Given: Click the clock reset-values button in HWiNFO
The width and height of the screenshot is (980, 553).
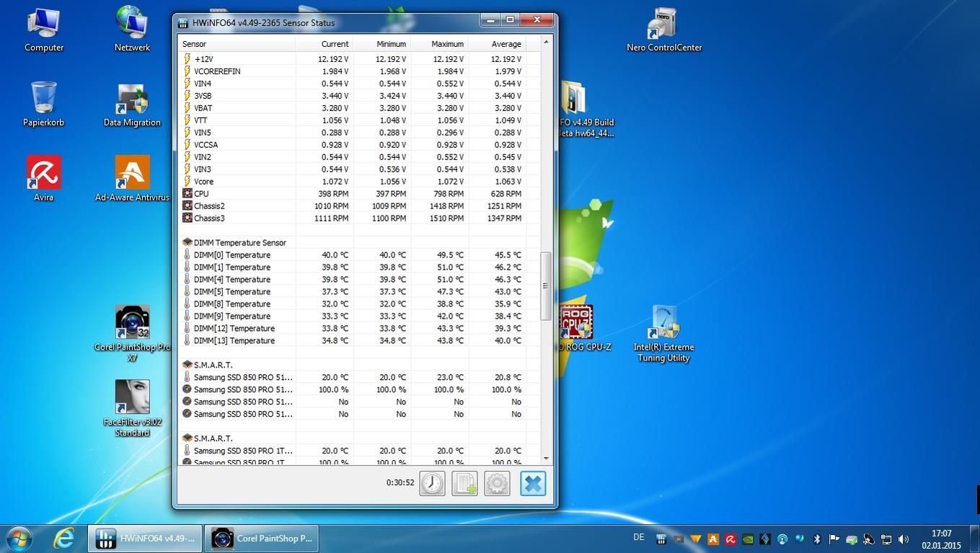Looking at the screenshot, I should [x=432, y=483].
